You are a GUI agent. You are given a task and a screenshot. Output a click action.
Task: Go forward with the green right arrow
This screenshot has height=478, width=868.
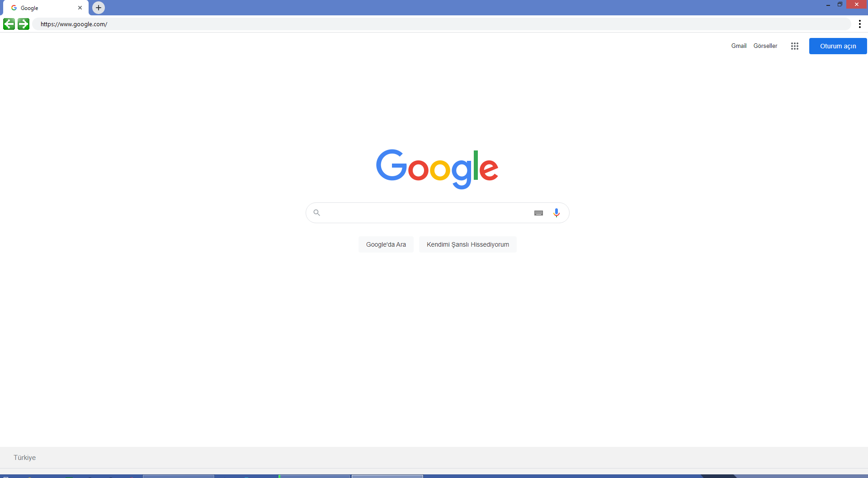point(24,24)
